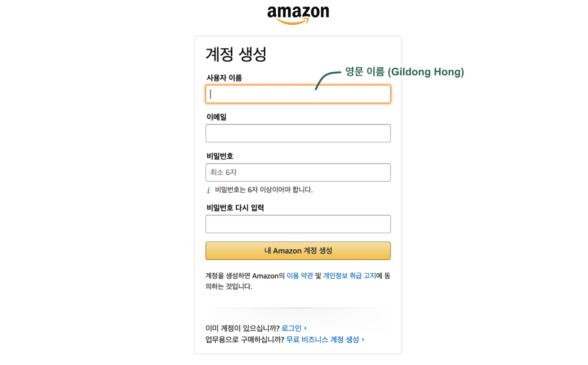Focus the 사용자 이름 input field
Viewport: 588px width, 365px height.
(298, 94)
